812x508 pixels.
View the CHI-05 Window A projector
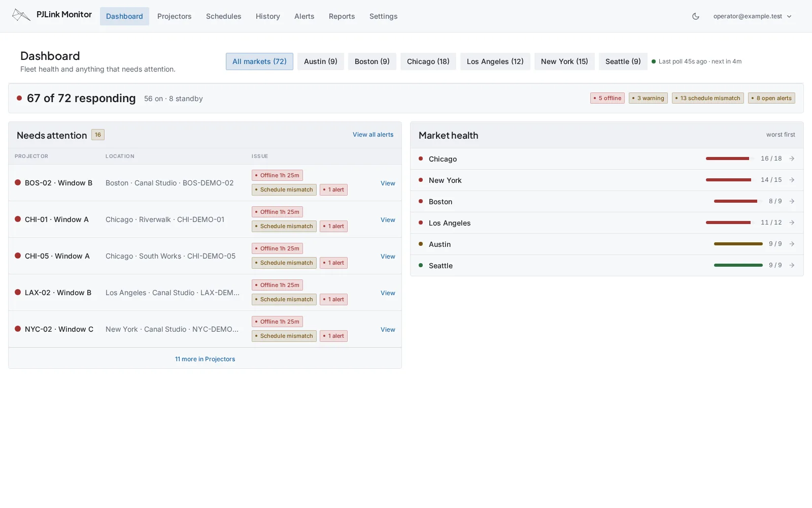(388, 257)
